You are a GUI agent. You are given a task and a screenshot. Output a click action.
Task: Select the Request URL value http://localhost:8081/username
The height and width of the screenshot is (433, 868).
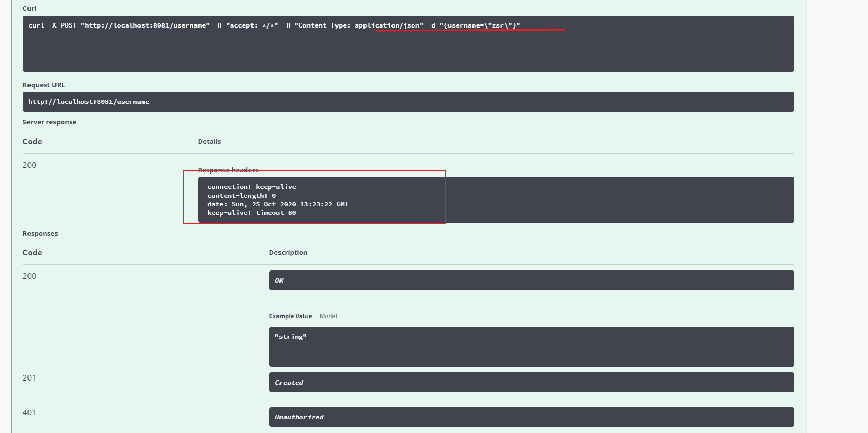point(89,102)
